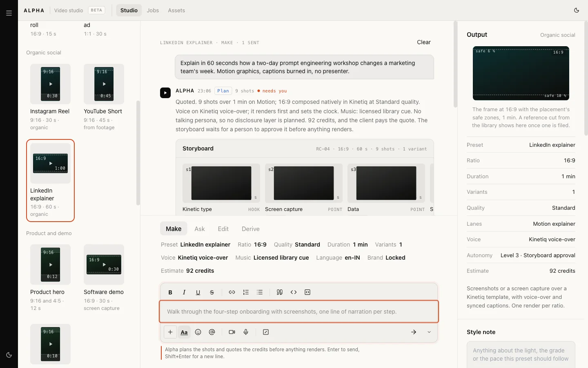Select the Ask mode tab
The image size is (588, 368).
(200, 229)
